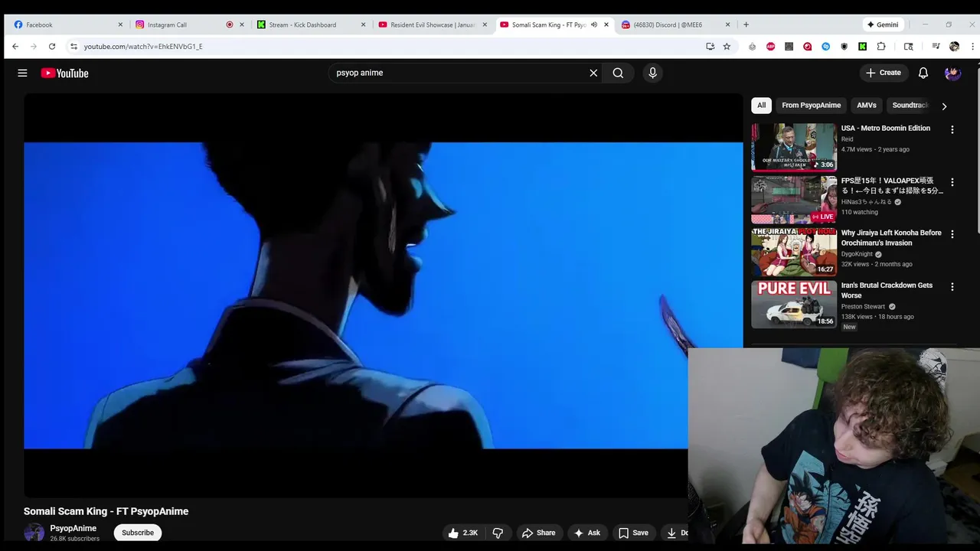Open the Extensions puzzle piece menu

pos(881,46)
